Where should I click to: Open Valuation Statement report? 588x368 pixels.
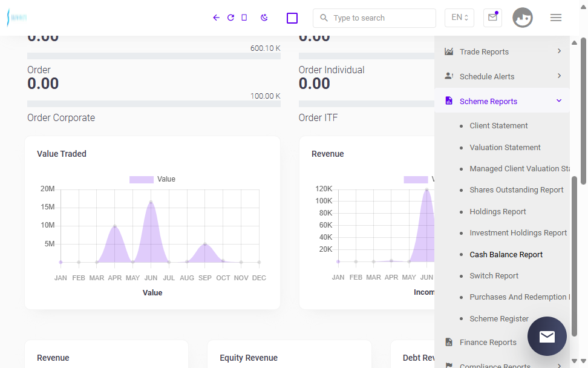(505, 148)
